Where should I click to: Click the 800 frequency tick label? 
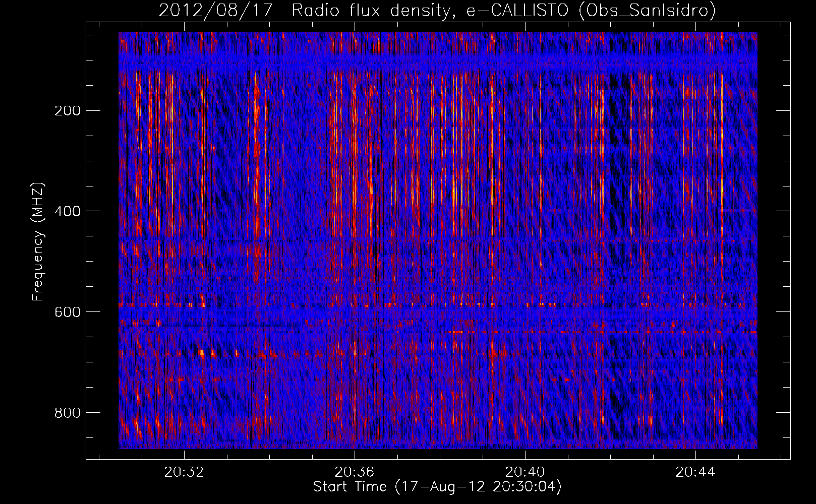click(x=68, y=412)
